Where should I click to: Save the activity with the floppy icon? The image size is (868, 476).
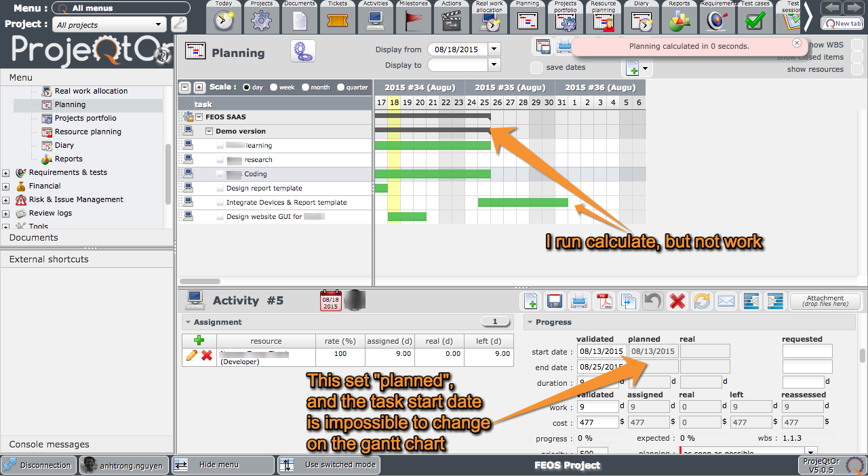pos(555,300)
